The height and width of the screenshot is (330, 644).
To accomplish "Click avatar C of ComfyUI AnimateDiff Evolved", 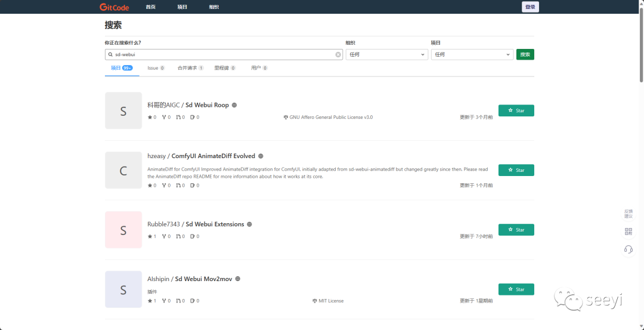I will pyautogui.click(x=123, y=170).
